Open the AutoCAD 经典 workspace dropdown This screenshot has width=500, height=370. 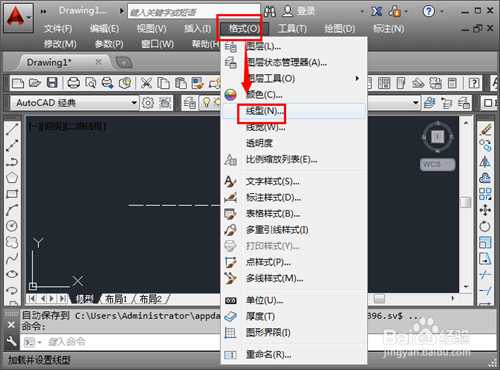pos(74,103)
